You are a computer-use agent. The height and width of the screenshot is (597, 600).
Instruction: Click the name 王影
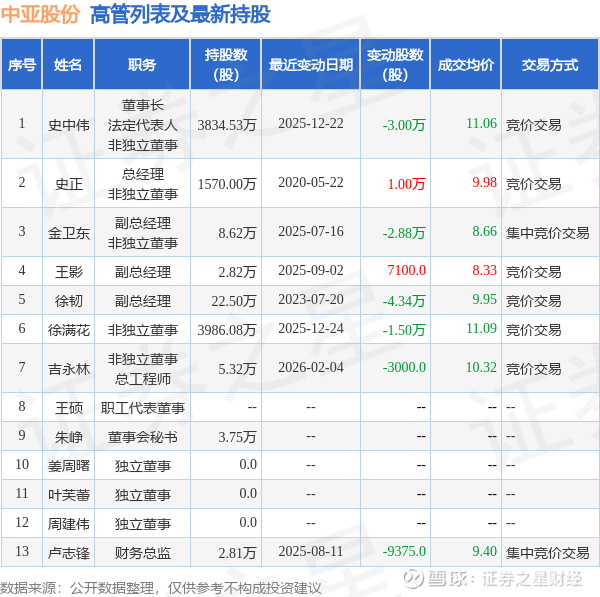coord(68,272)
